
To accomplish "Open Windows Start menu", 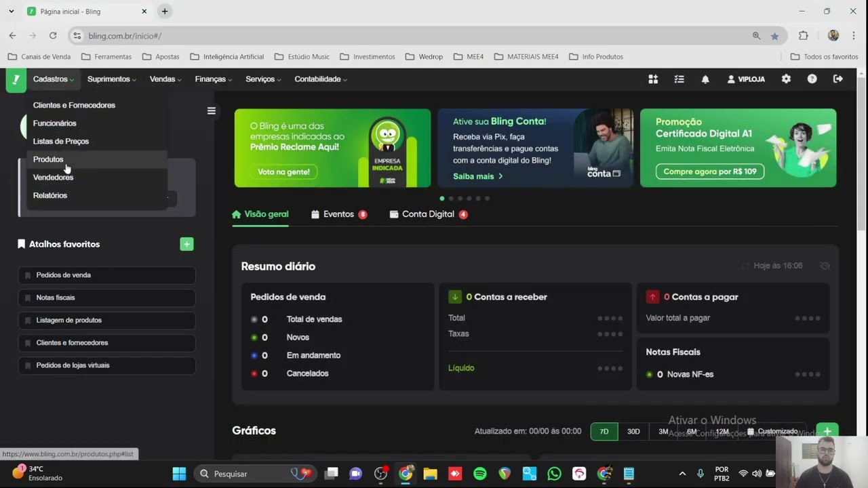I will point(179,474).
